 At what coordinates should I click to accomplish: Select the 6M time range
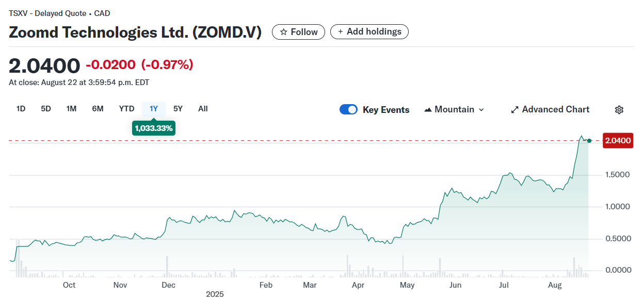(98, 109)
